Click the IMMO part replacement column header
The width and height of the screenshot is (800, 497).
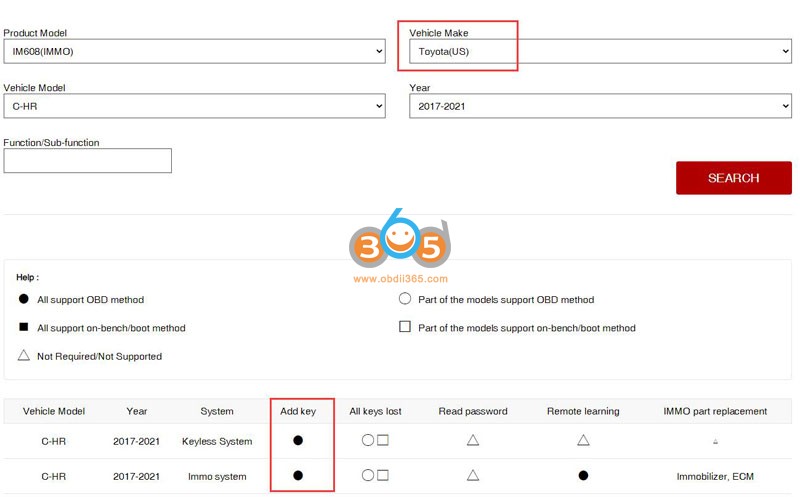tap(715, 411)
